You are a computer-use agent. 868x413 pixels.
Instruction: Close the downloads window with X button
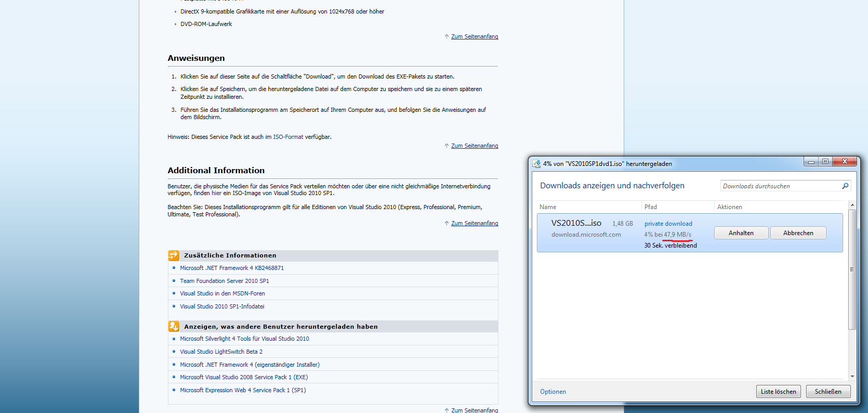coord(845,162)
